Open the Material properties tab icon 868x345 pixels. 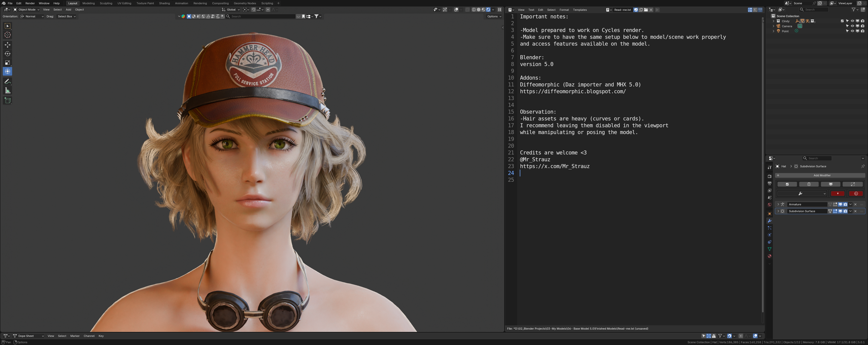769,256
